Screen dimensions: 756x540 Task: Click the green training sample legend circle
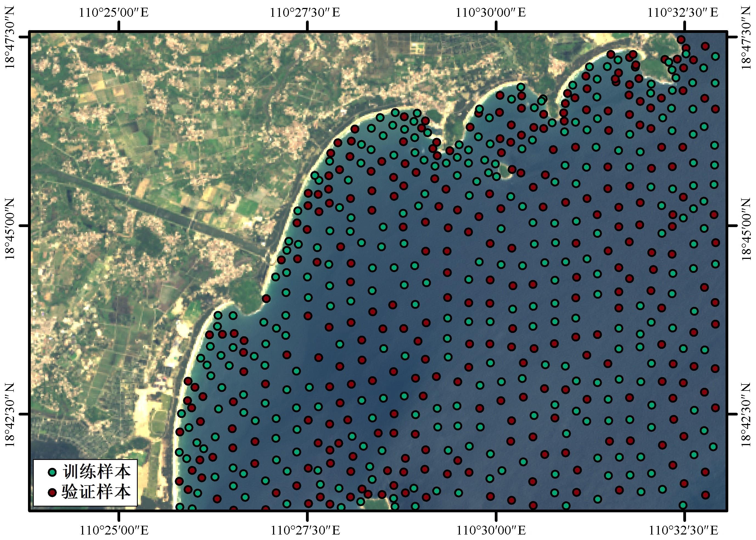click(52, 472)
